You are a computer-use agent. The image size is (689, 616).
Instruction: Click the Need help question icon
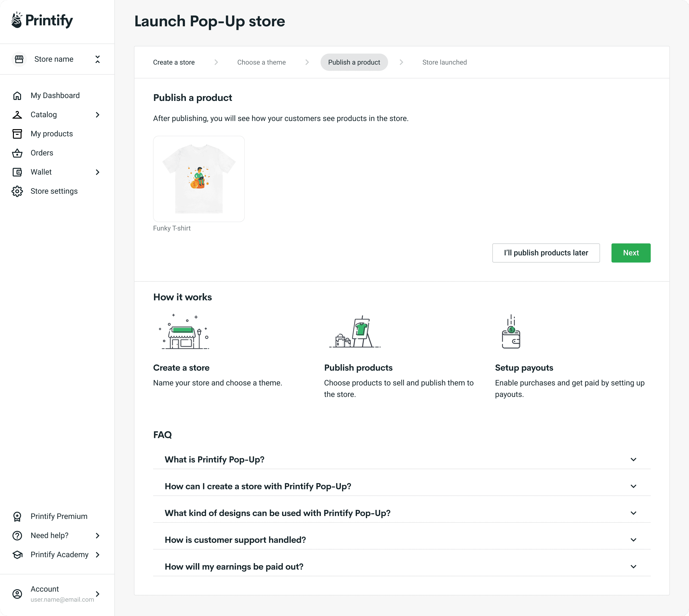tap(17, 535)
